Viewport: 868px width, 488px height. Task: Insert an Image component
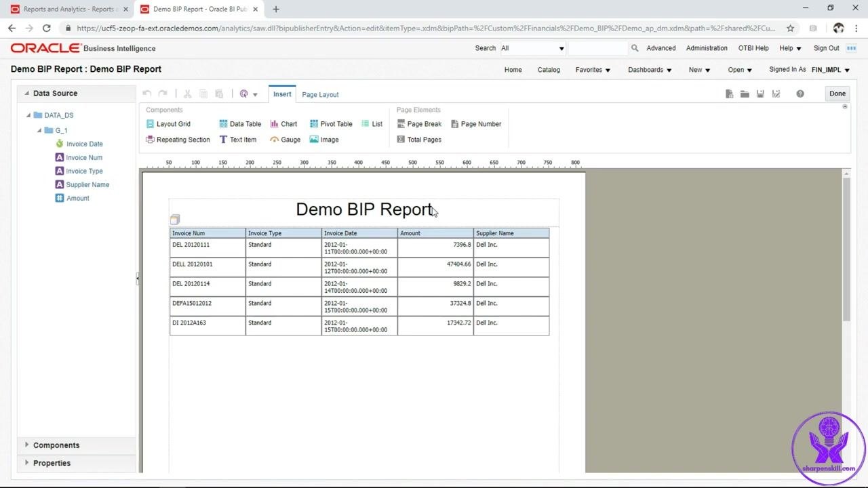[x=324, y=140]
